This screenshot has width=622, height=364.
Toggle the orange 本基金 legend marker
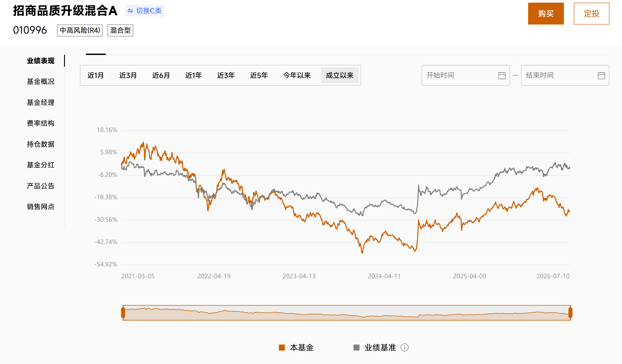(x=282, y=347)
